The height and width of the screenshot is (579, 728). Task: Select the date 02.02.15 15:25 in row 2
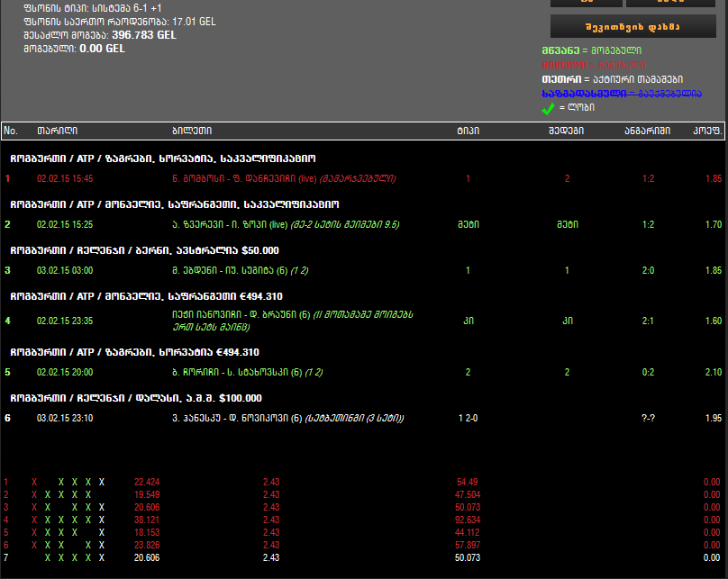click(65, 224)
